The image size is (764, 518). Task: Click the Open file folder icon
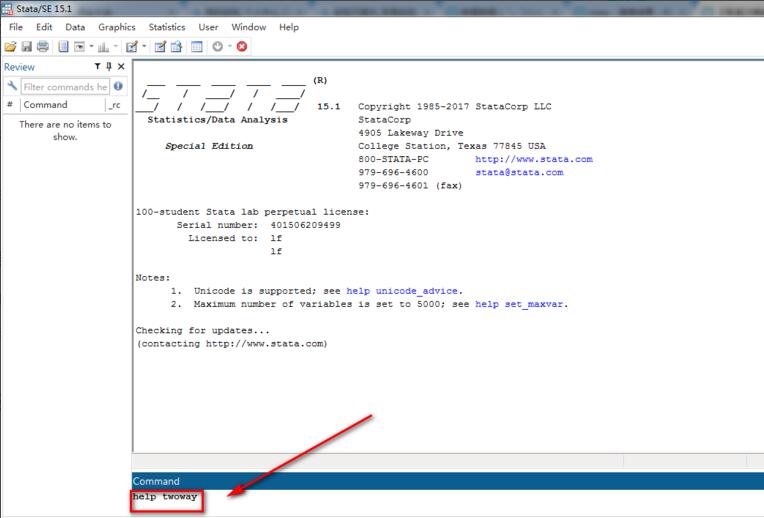tap(10, 47)
